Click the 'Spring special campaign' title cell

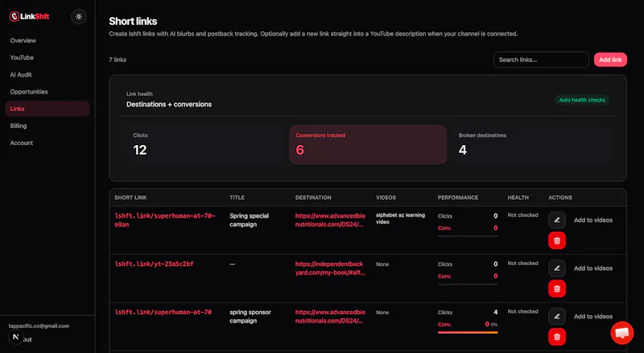250,220
